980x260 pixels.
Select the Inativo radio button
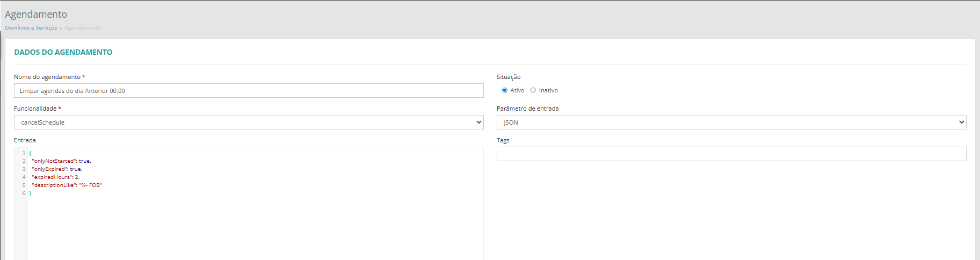[x=533, y=90]
